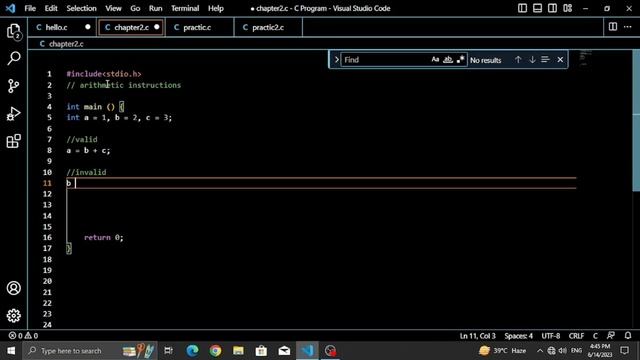The image size is (640, 360).
Task: Toggle Find in Selection option
Action: (x=545, y=60)
